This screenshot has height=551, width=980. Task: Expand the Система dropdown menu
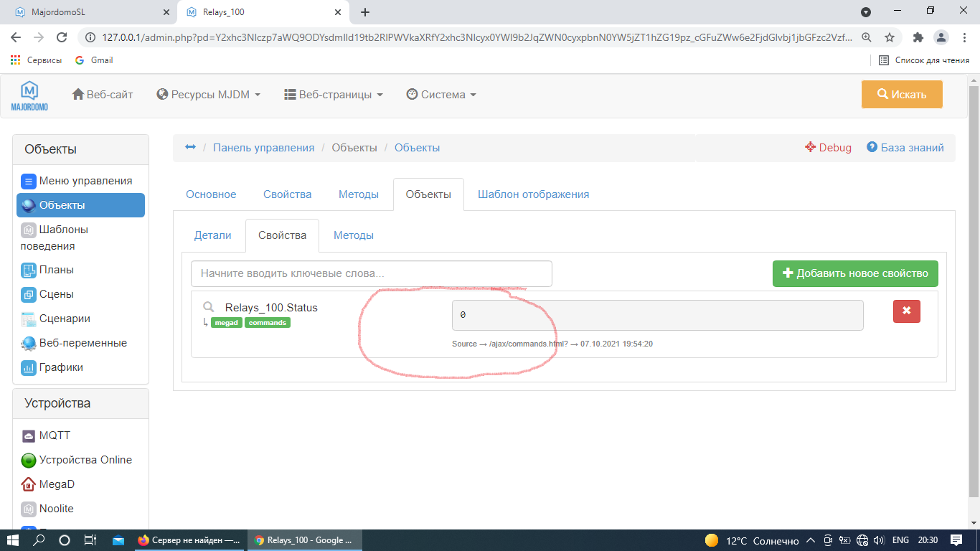coord(441,95)
